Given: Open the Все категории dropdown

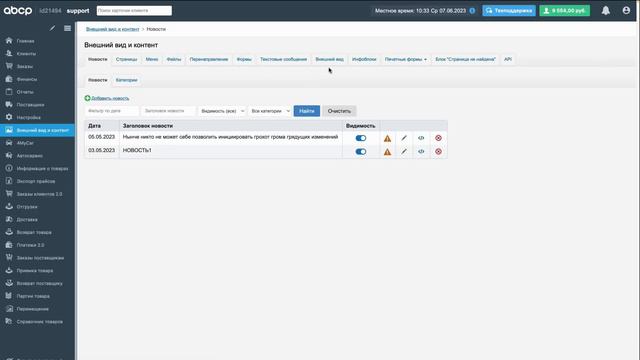Looking at the screenshot, I should tap(270, 111).
